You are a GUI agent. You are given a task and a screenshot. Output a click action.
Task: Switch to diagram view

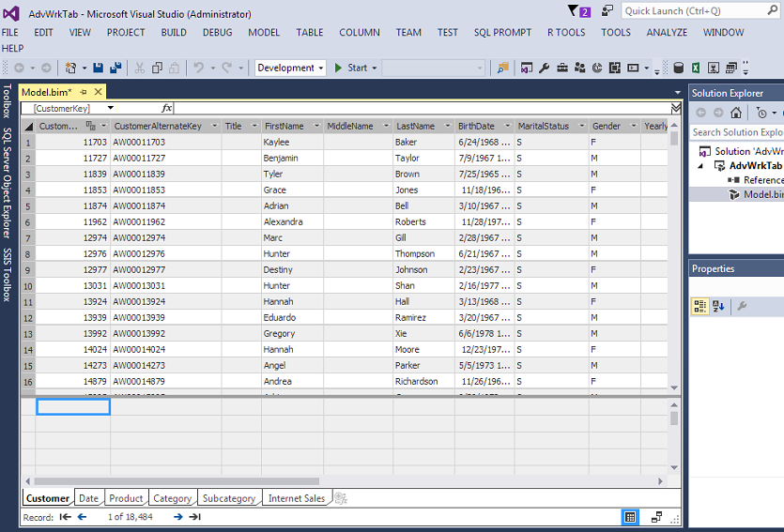point(656,517)
